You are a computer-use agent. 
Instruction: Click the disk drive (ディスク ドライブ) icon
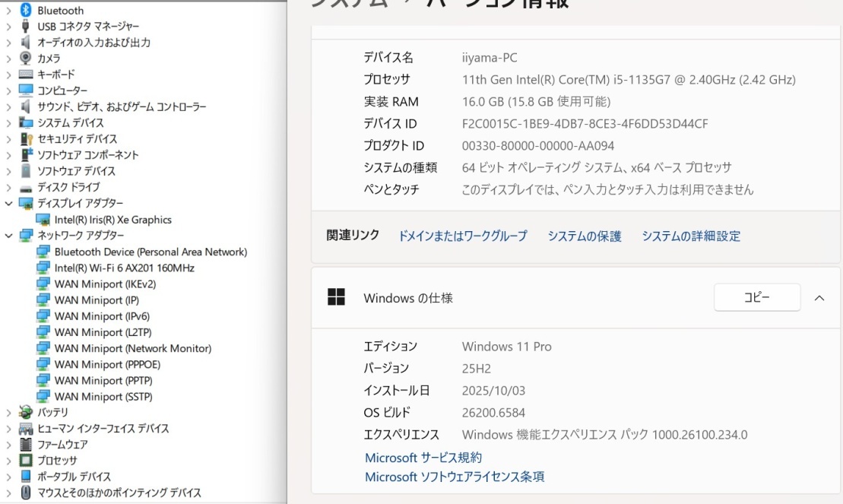click(26, 187)
